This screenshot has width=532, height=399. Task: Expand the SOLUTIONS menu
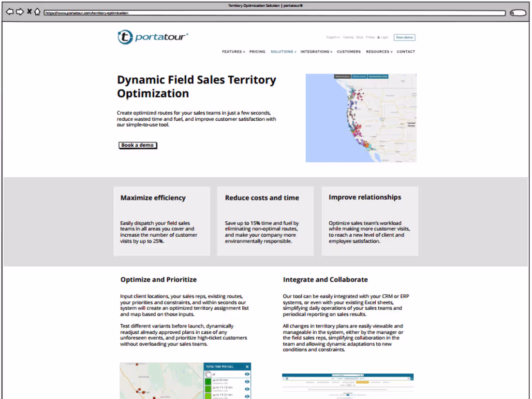[283, 52]
